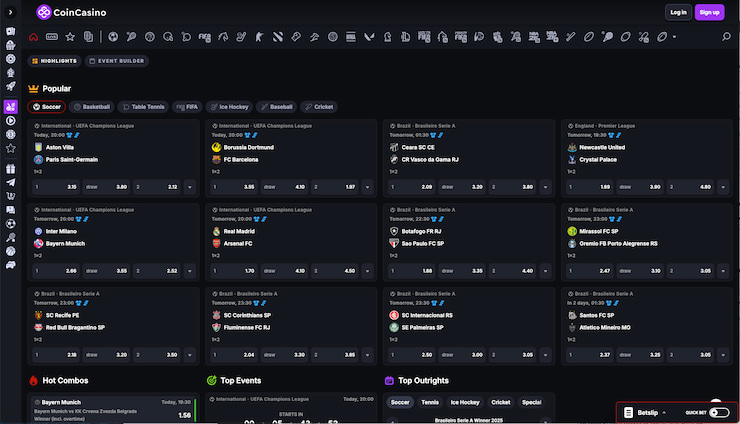The width and height of the screenshot is (740, 424).
Task: Expand more markets for Newcastle United match
Action: click(x=723, y=187)
